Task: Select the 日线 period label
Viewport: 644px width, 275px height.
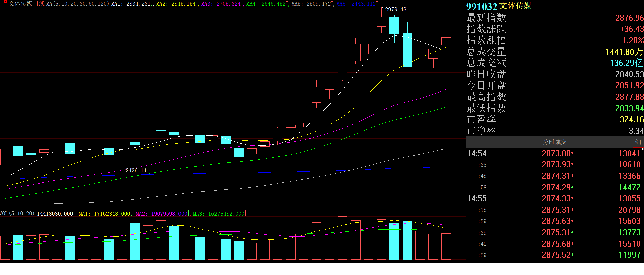Action: [x=39, y=4]
